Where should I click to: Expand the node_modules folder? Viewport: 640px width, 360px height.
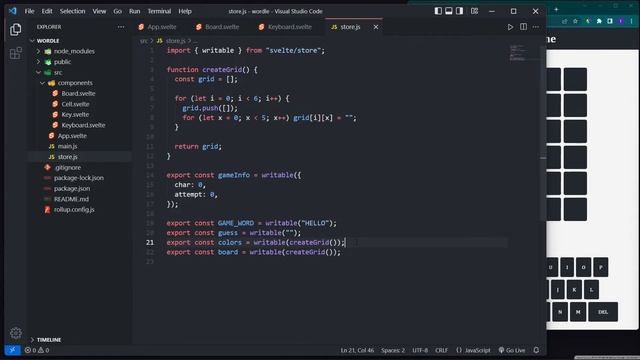coord(73,51)
